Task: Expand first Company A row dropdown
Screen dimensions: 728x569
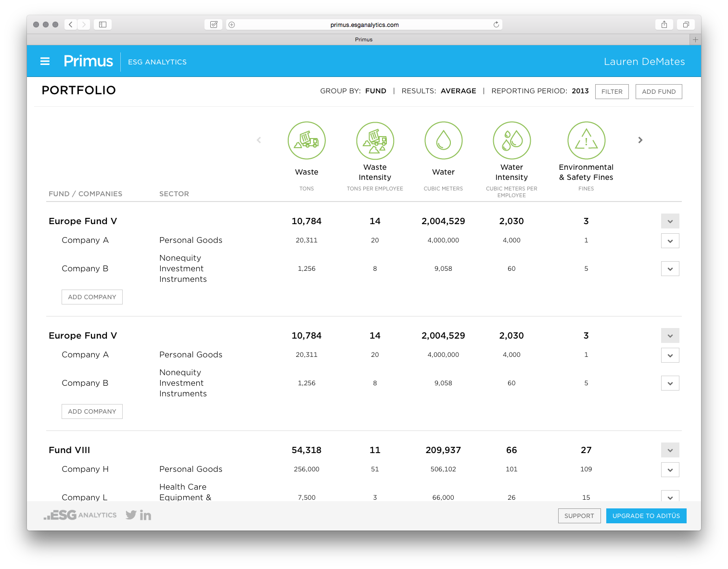Action: click(x=670, y=240)
